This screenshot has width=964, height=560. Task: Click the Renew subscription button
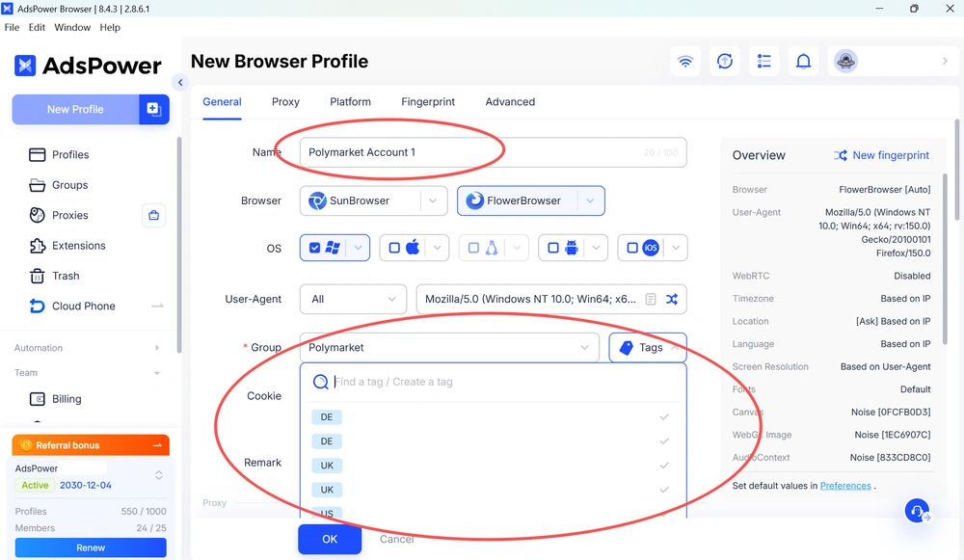point(91,547)
